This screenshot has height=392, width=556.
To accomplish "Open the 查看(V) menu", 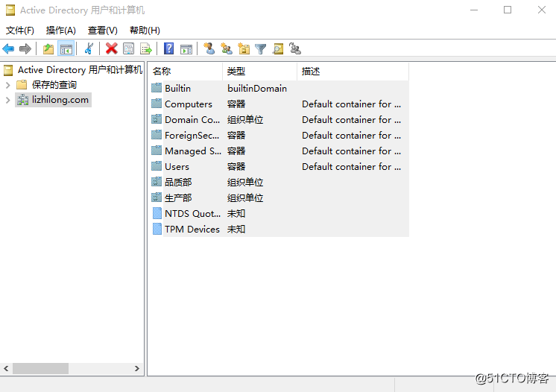I will pyautogui.click(x=102, y=31).
